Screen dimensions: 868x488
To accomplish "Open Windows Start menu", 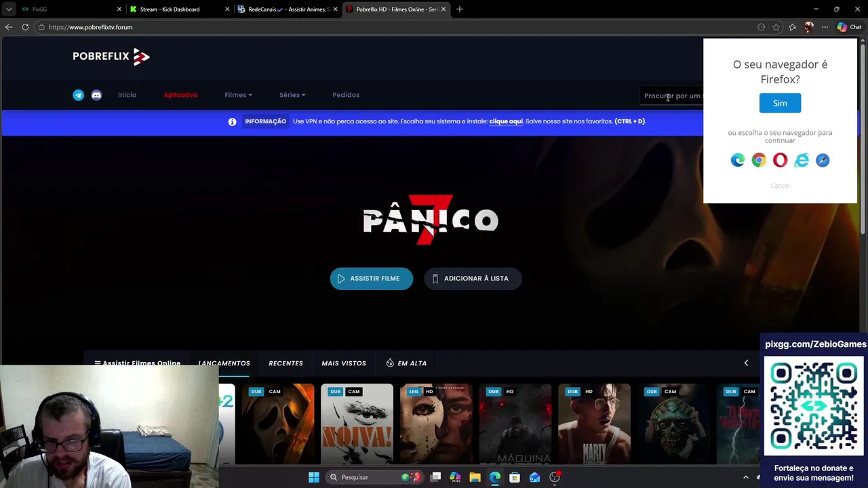I will point(314,477).
